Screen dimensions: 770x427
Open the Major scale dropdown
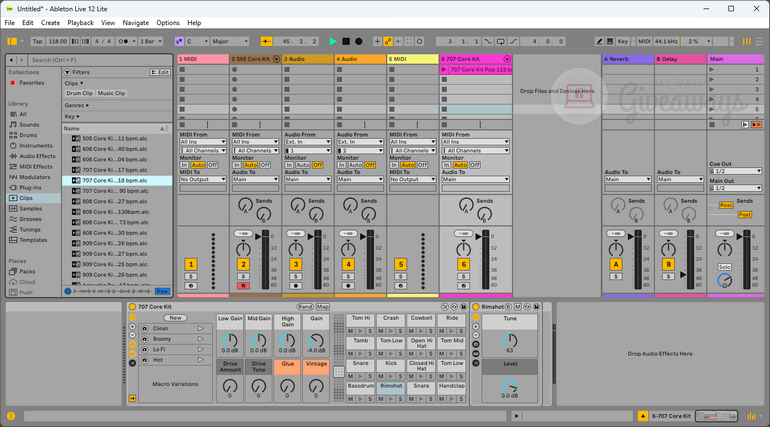click(230, 41)
